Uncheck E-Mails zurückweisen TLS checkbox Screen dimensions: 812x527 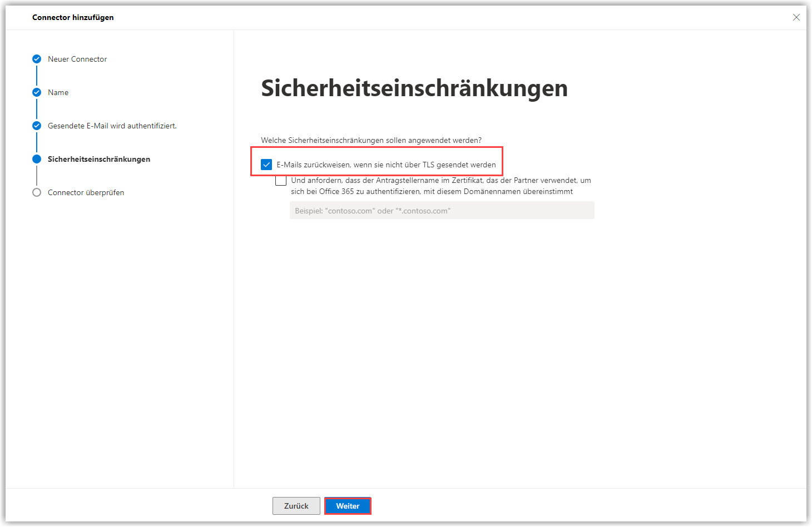pyautogui.click(x=266, y=165)
